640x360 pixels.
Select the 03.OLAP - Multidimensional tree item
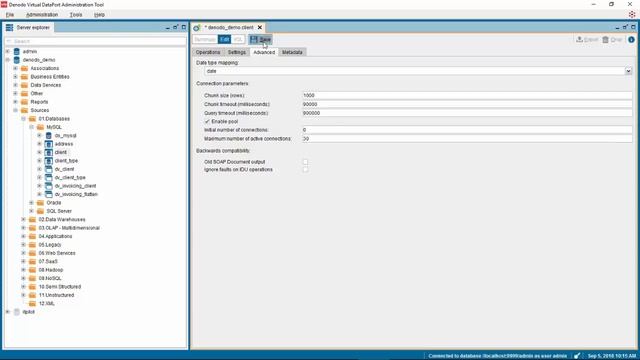coord(69,228)
